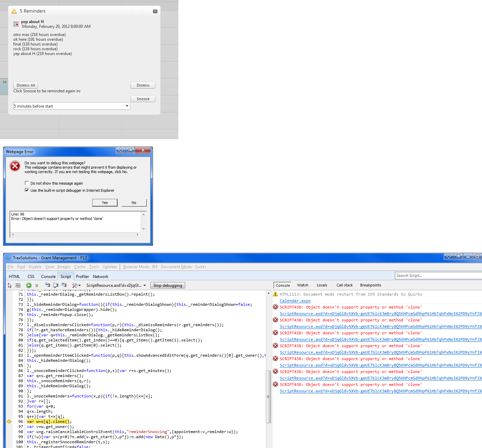
Task: Click Yes to debug the webpage
Action: tap(105, 203)
